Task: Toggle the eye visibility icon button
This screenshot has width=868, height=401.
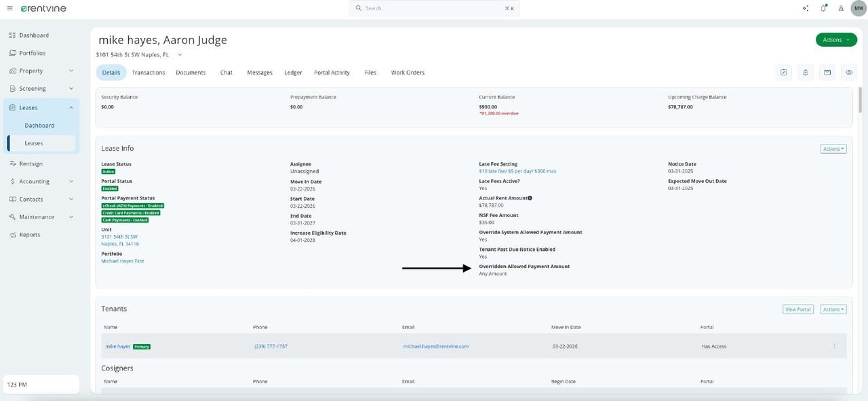Action: [x=848, y=73]
